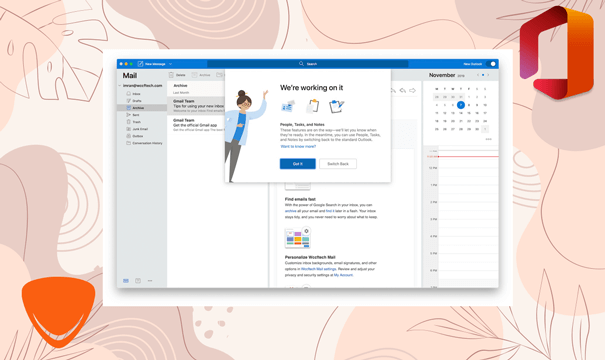The height and width of the screenshot is (360, 605).
Task: Jump to today using calendar dot
Action: click(x=483, y=75)
